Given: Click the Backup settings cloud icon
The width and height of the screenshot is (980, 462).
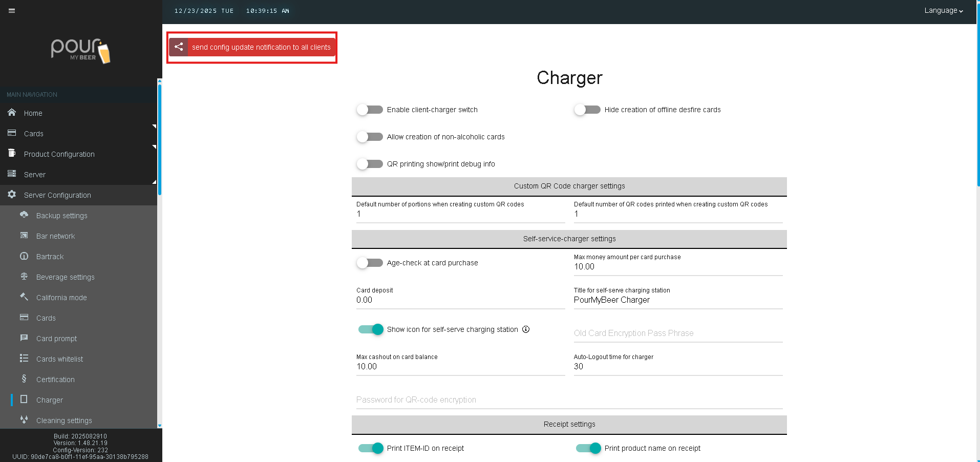Looking at the screenshot, I should click(24, 215).
